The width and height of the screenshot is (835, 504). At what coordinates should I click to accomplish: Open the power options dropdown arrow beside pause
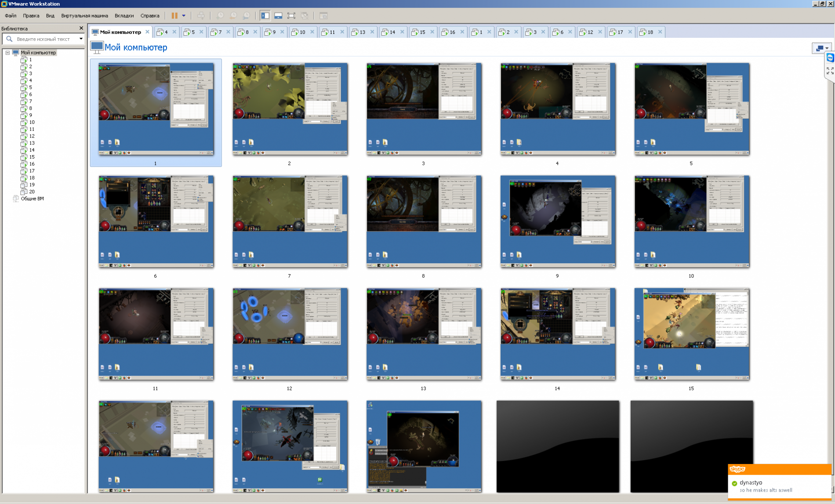click(184, 15)
